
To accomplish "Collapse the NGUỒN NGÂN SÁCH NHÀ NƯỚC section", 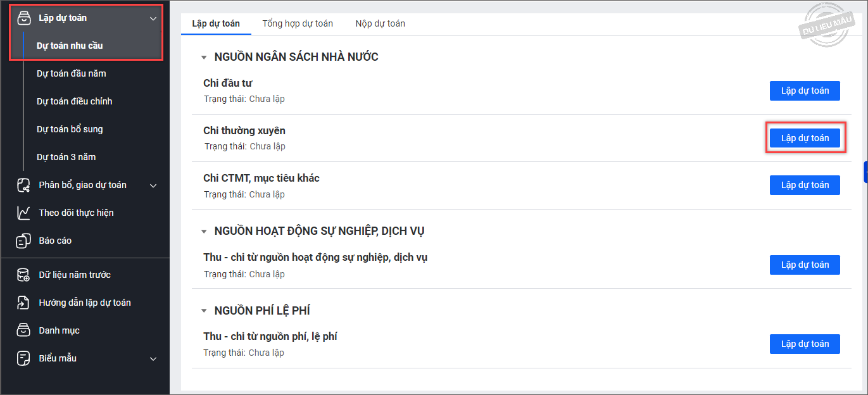I will tap(204, 58).
